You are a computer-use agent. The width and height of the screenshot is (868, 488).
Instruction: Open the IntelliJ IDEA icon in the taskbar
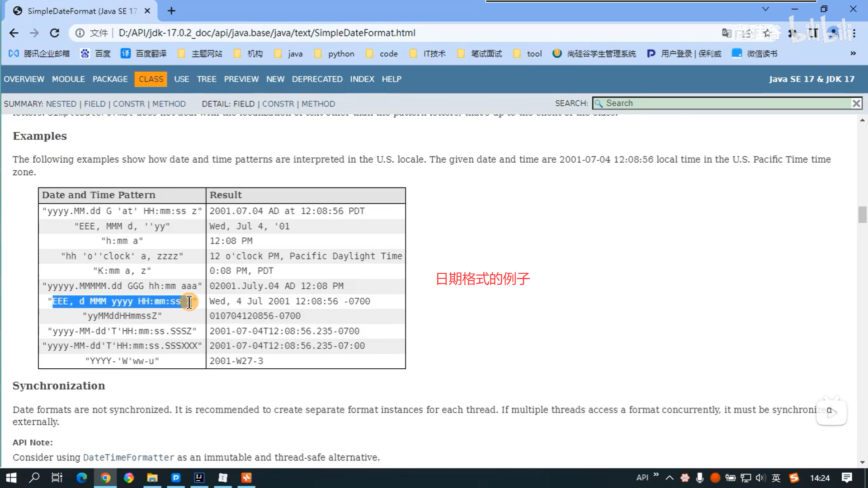(199, 478)
